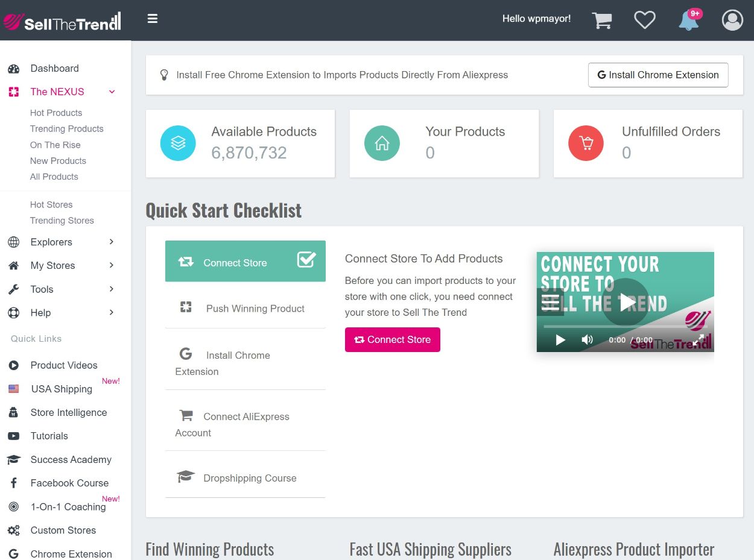Open Hot Products in sidebar
754x560 pixels.
point(56,113)
